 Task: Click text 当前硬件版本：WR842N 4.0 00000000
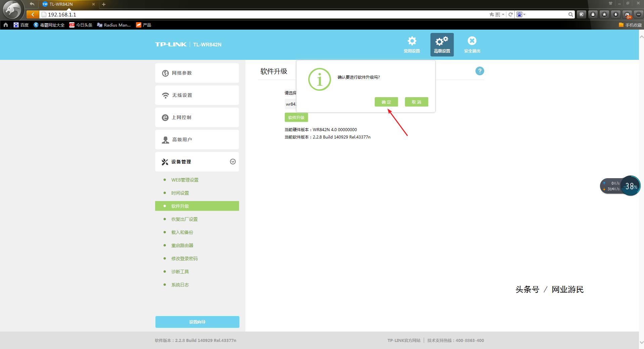click(321, 129)
